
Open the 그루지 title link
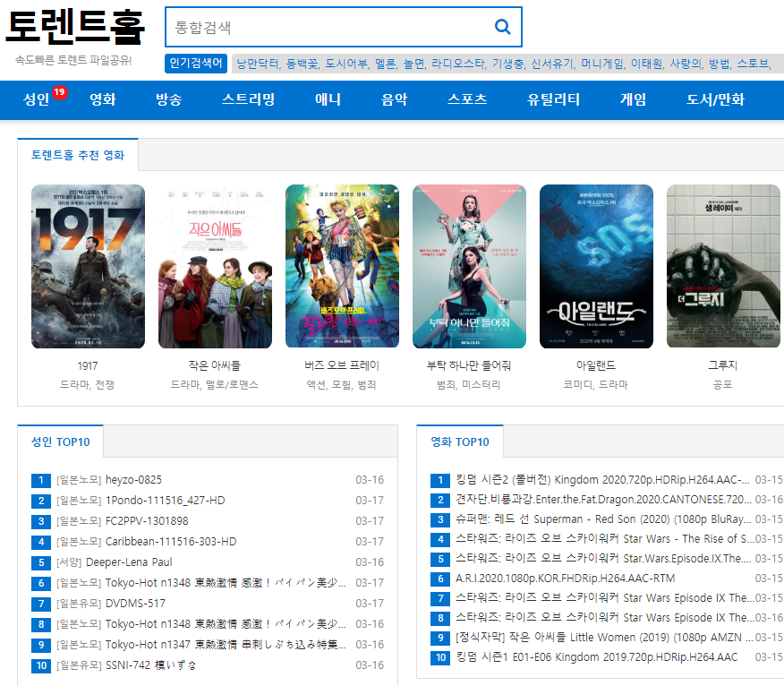pos(722,365)
